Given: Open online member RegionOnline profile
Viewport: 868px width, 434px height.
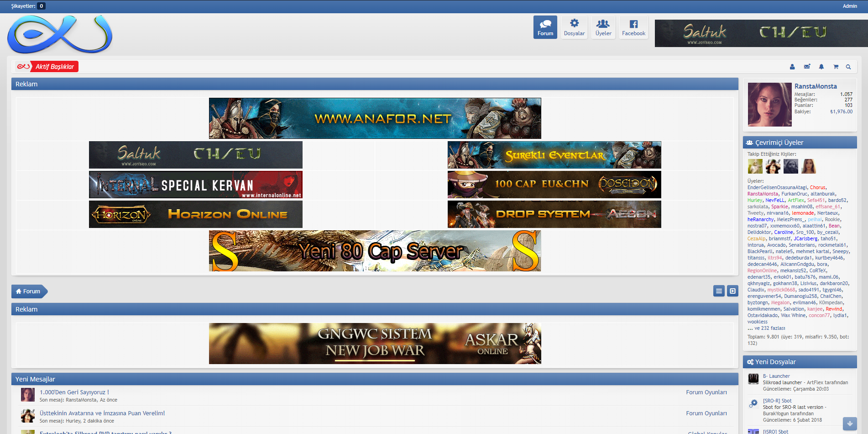Looking at the screenshot, I should point(762,270).
